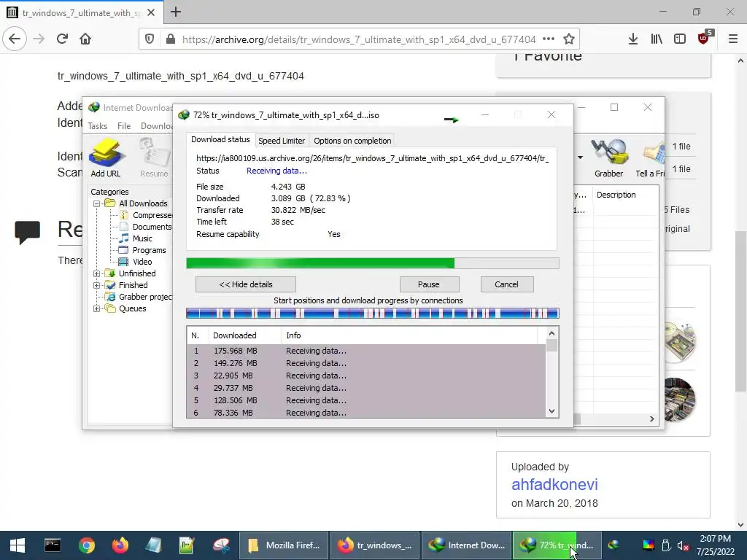The height and width of the screenshot is (560, 747).
Task: Open the Grabber tool in IDM
Action: click(608, 157)
